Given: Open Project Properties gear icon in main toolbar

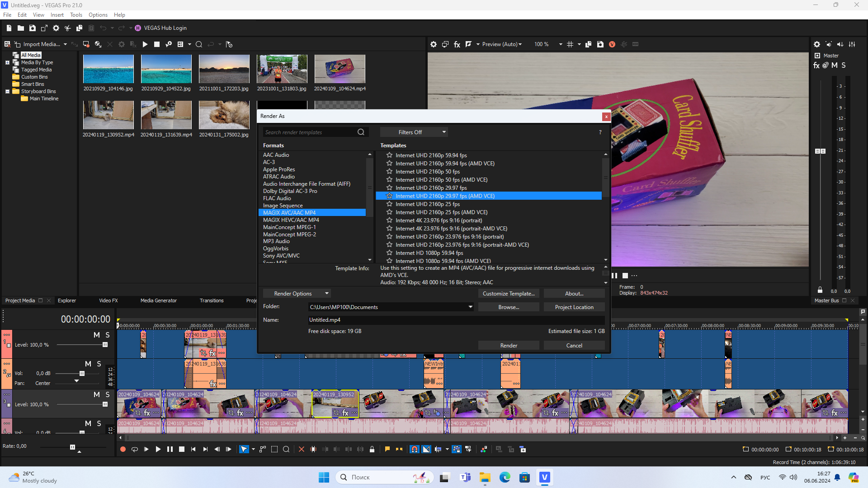Looking at the screenshot, I should point(56,28).
